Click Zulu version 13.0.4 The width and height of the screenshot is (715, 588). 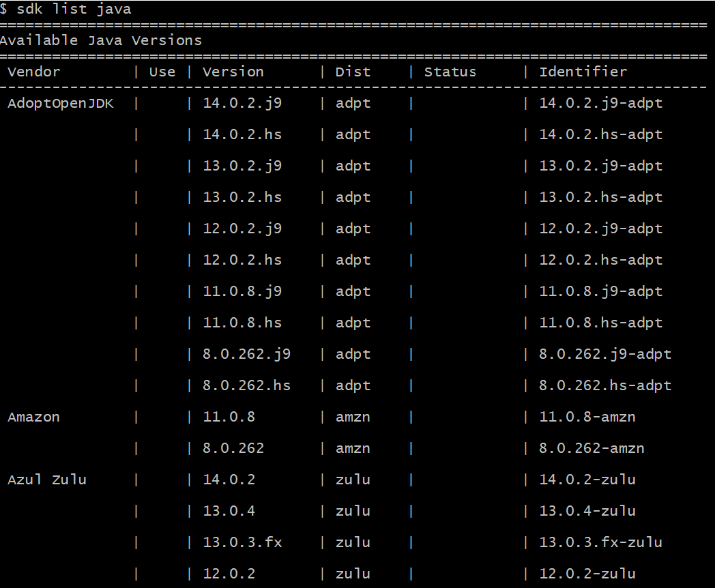[x=229, y=511]
